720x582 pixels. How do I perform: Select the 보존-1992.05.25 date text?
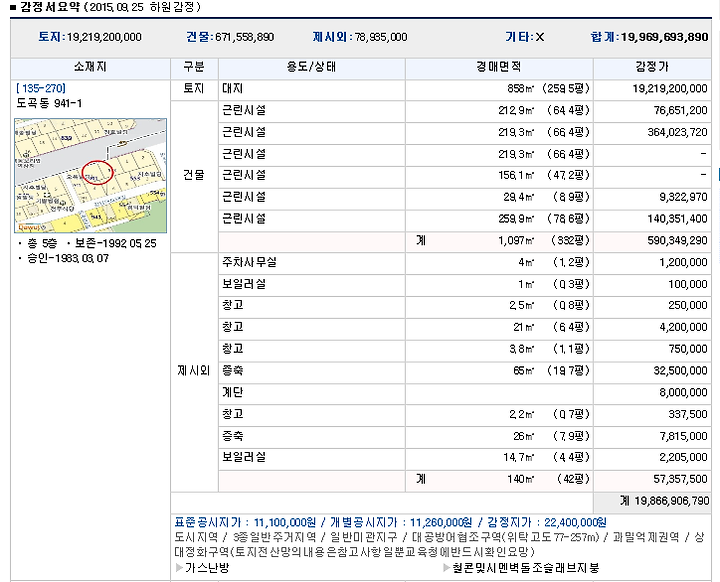[116, 243]
